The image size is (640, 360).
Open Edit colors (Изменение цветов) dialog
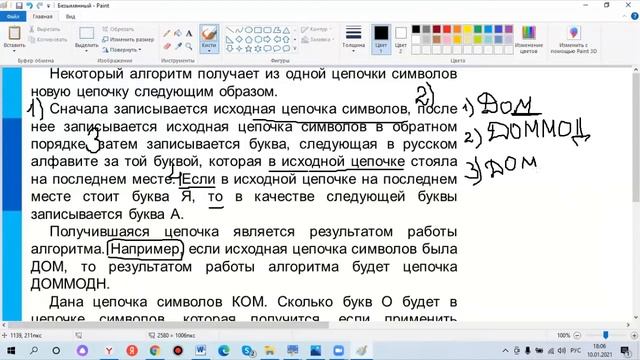(x=529, y=40)
